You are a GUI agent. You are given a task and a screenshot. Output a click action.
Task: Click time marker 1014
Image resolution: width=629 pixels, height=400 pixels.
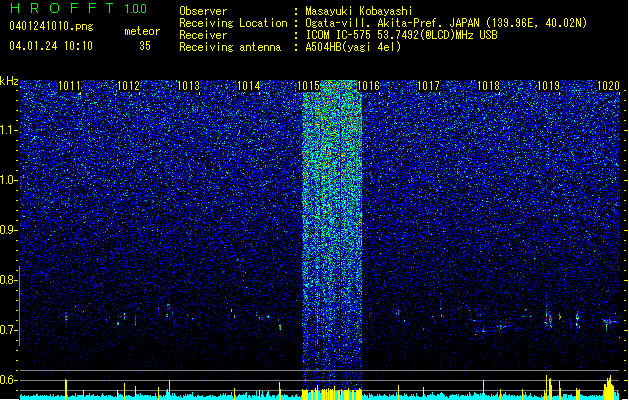pos(249,86)
